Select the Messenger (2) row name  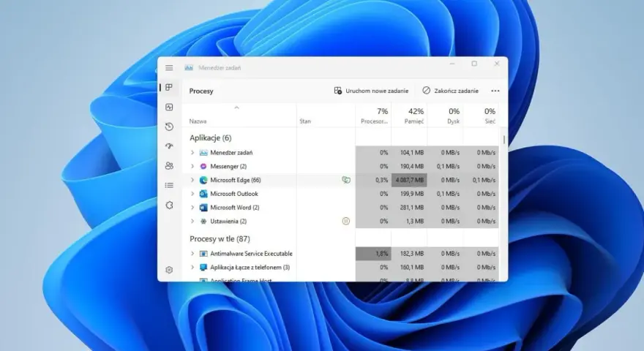[x=228, y=166]
